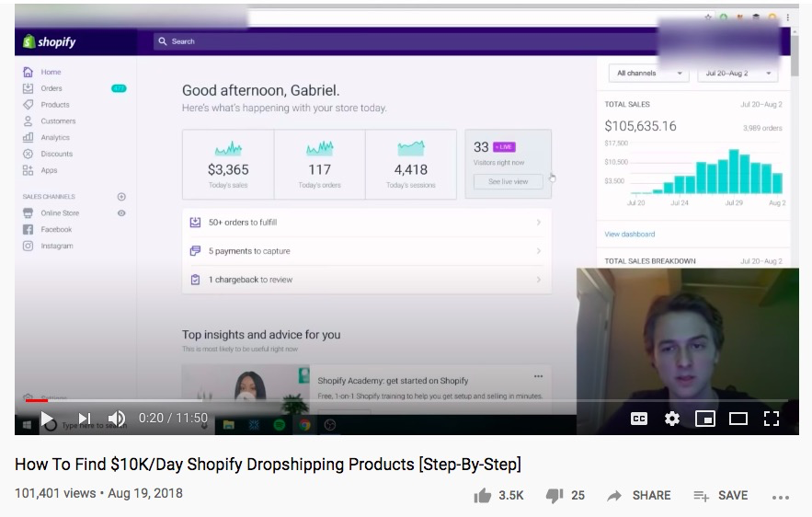Viewport: 812px width, 517px height.
Task: Open more actions three-dot menu
Action: point(781,498)
